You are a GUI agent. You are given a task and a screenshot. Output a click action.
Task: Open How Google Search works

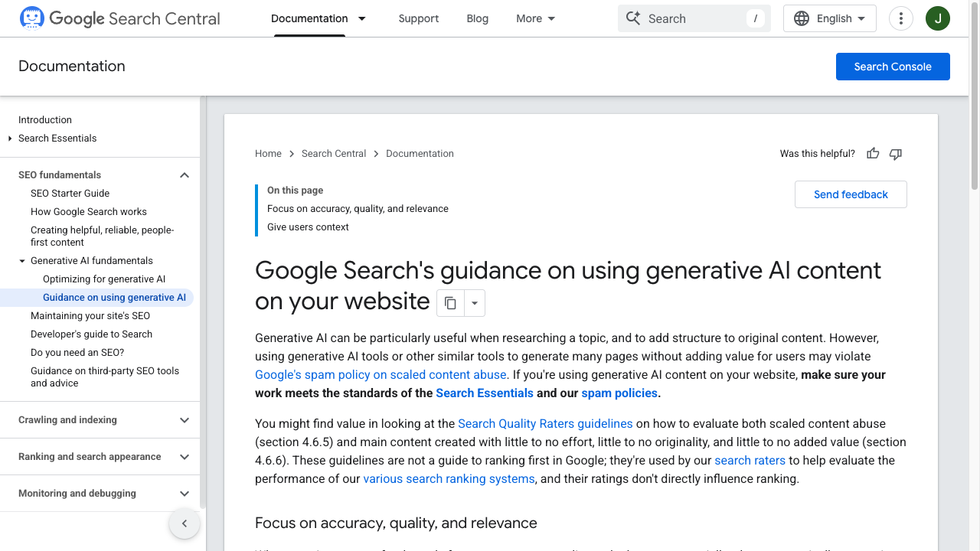pos(89,212)
